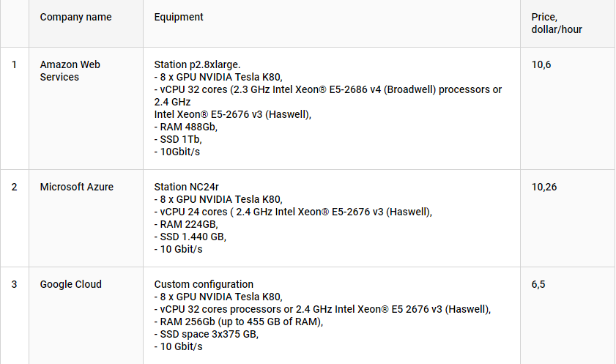This screenshot has width=616, height=364.
Task: Click the Intel Xeon E5-2676 v3 (Haswell) line in row 1
Action: point(233,114)
